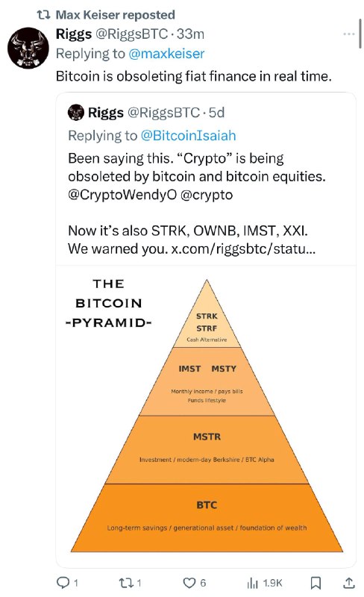Open the small Riggs avatar in the quoted tweet
Image resolution: width=364 pixels, height=597 pixels.
tap(76, 113)
